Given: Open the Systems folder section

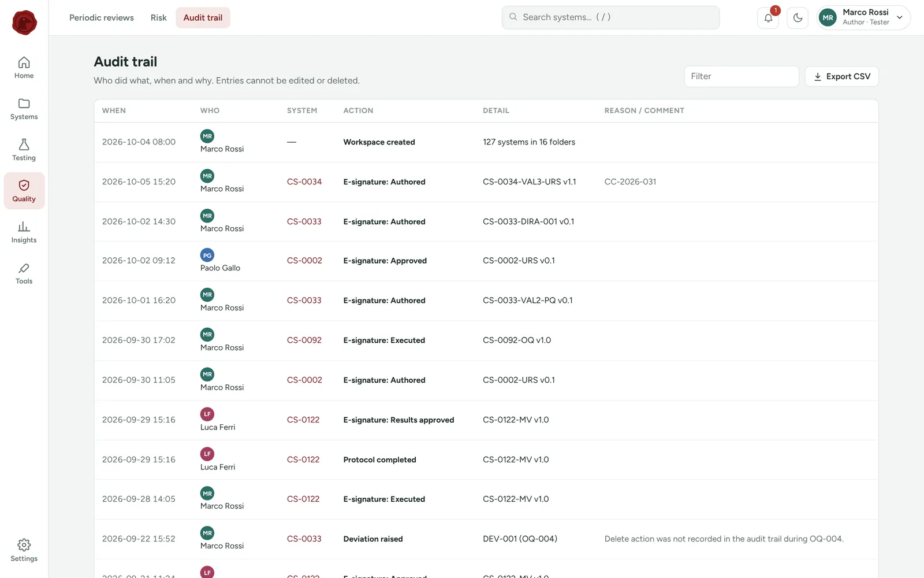Looking at the screenshot, I should tap(24, 109).
